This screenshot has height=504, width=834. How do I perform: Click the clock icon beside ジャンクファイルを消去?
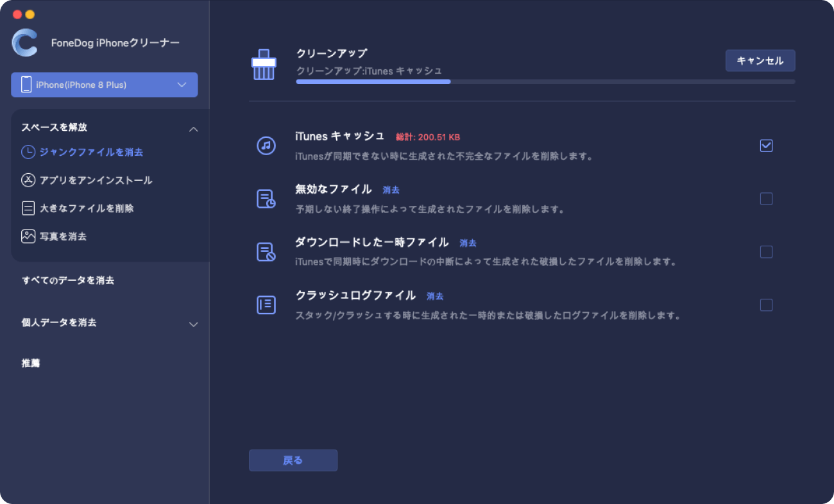click(28, 152)
